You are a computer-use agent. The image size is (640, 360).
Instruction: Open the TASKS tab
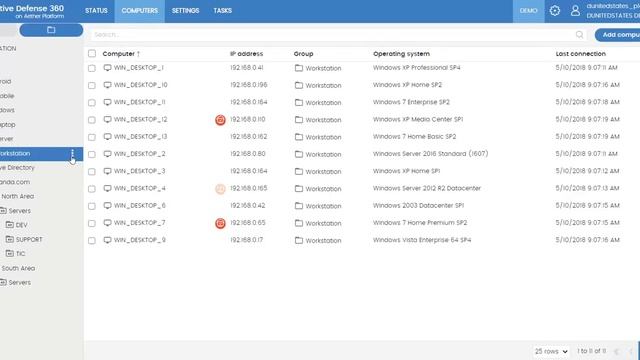[222, 11]
